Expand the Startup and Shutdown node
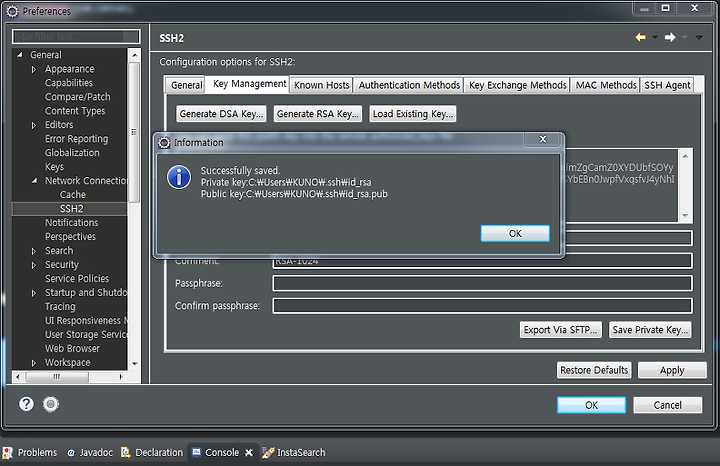 [x=34, y=293]
